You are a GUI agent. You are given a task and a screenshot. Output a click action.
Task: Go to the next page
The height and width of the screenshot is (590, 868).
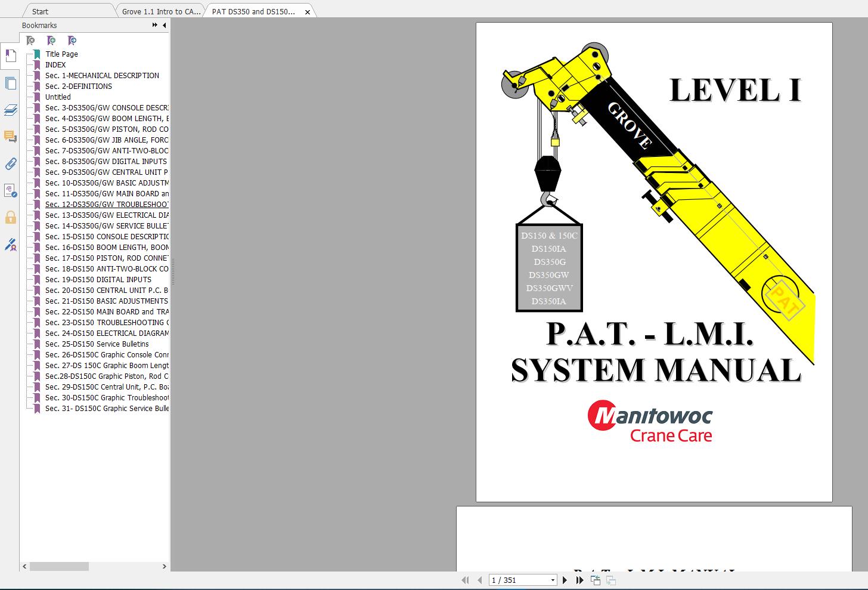[565, 580]
